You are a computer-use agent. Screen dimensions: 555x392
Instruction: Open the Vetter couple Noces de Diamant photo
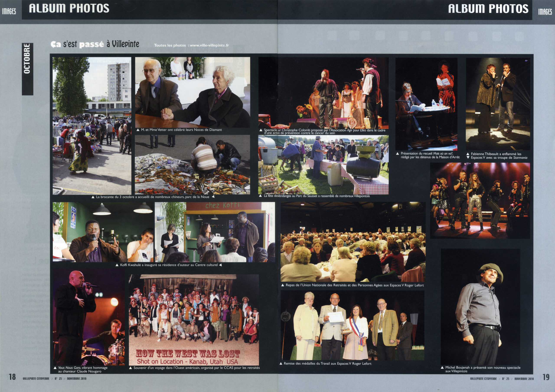point(193,92)
